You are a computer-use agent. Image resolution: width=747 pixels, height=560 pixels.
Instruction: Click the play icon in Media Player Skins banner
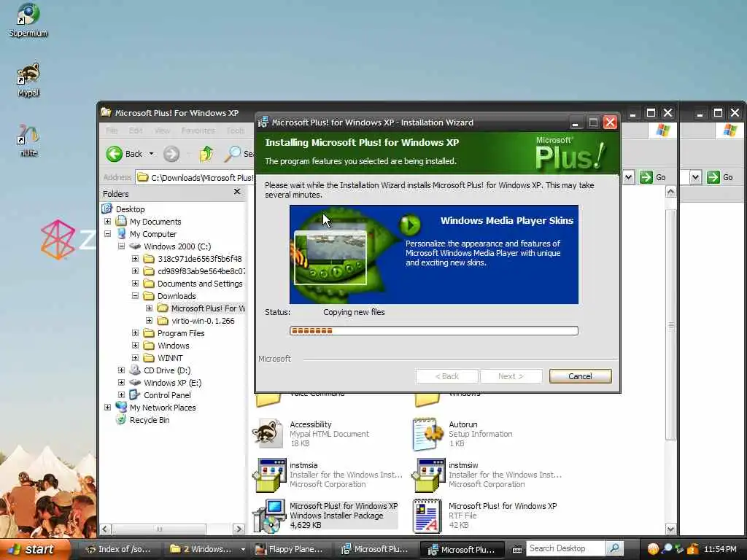pyautogui.click(x=410, y=224)
